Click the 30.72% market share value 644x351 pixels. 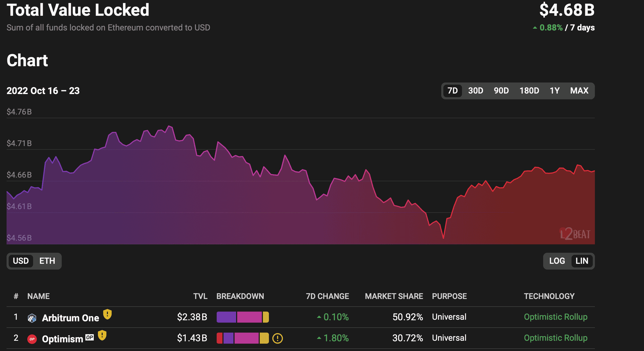pyautogui.click(x=408, y=338)
